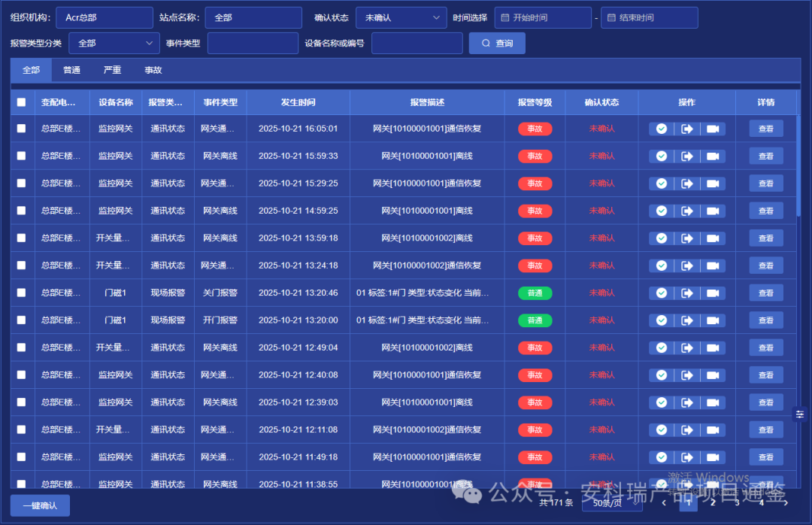Open the 报警类型分类 dropdown
The image size is (812, 525).
pos(114,44)
